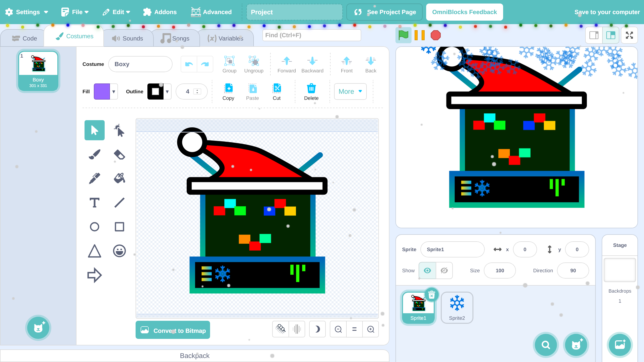Select the Eraser tool
Image resolution: width=644 pixels, height=362 pixels.
[119, 154]
